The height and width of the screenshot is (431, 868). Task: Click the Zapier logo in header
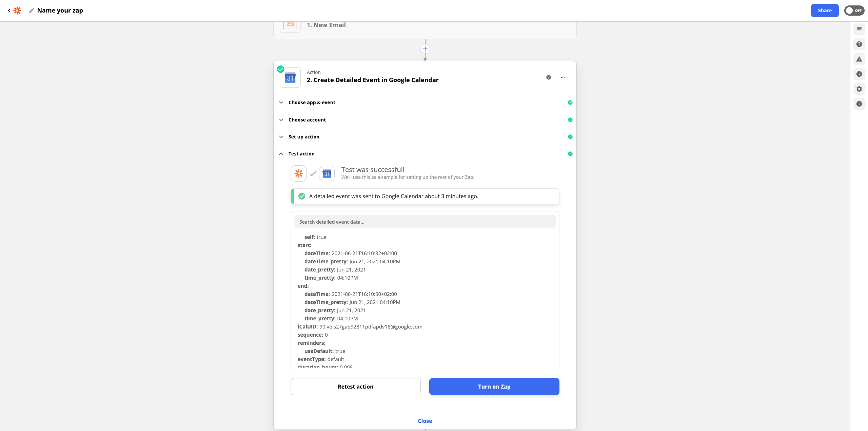pyautogui.click(x=17, y=11)
